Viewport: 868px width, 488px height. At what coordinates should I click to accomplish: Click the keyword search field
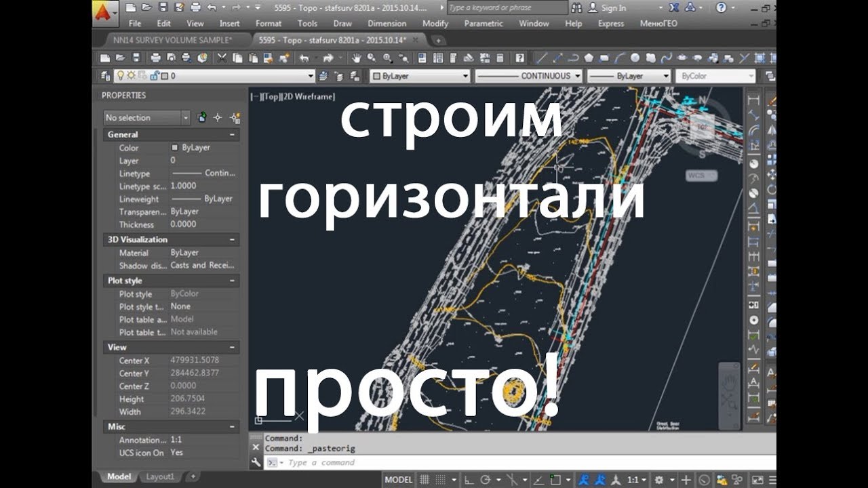click(x=507, y=8)
